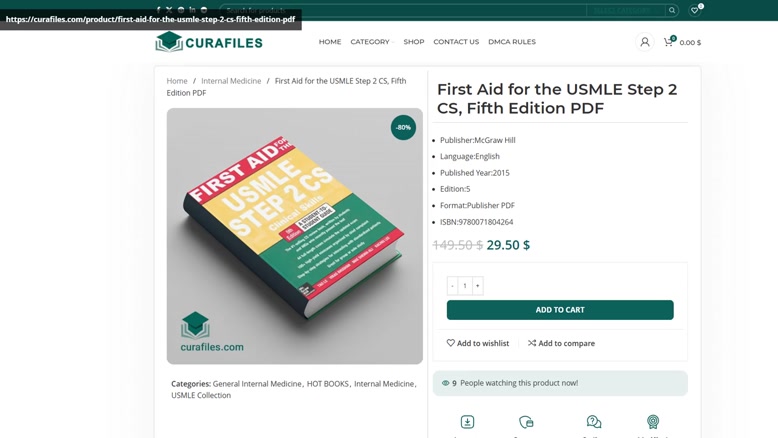Viewport: 778px width, 438px height.
Task: Decrease quantity with the minus button
Action: click(x=452, y=286)
